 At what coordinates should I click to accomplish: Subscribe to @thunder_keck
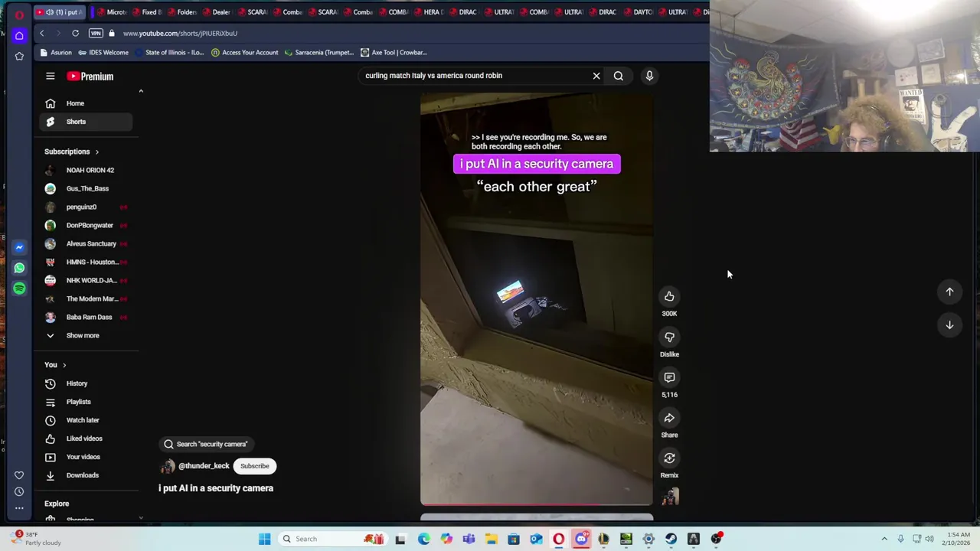(255, 466)
